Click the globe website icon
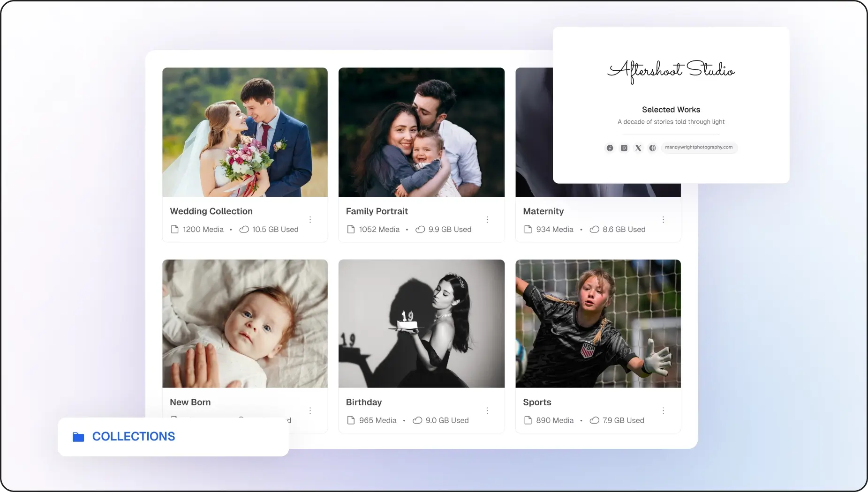This screenshot has width=868, height=492. coord(652,148)
